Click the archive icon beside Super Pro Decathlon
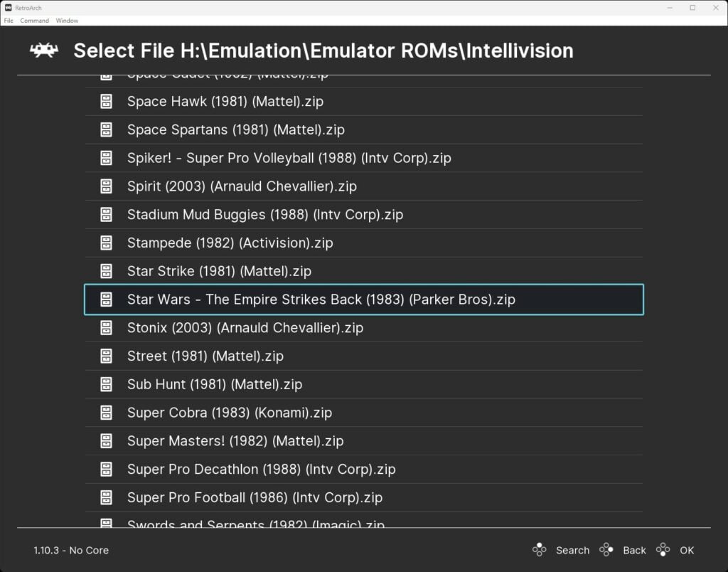 pos(107,470)
